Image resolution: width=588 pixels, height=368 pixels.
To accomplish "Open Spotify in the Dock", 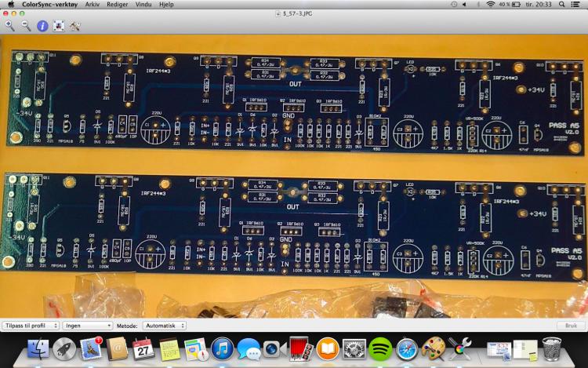I will coord(380,349).
